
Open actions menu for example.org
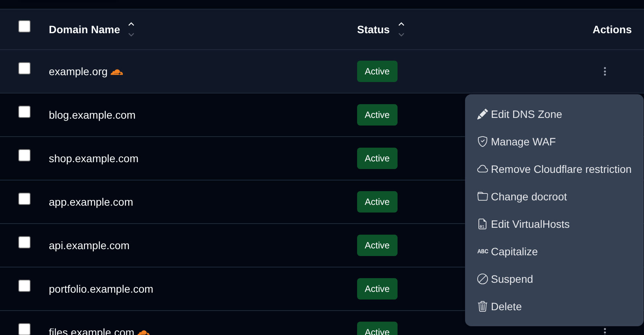coord(605,71)
